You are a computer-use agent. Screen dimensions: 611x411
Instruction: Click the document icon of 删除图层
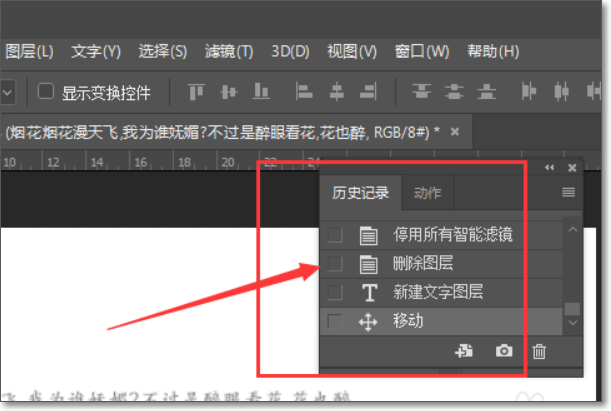point(368,264)
